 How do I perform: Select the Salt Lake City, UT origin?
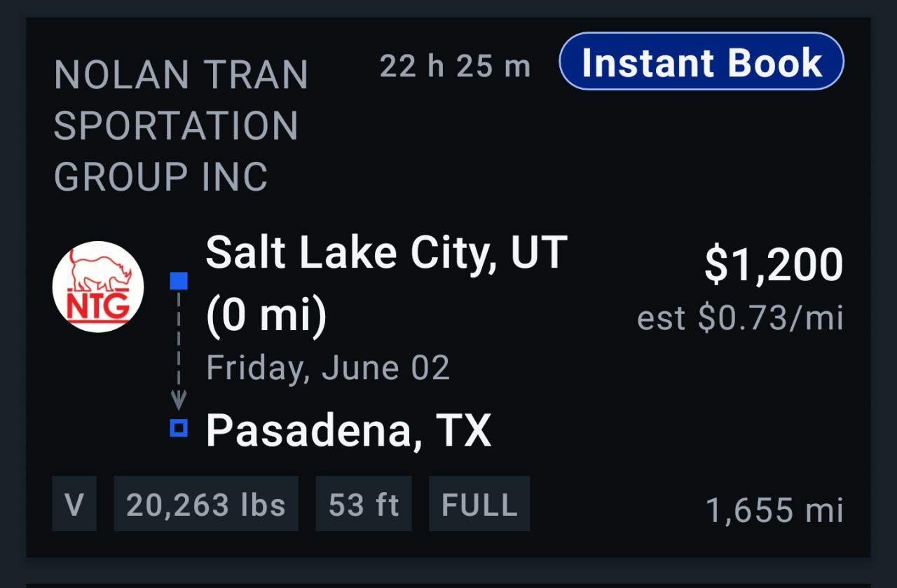click(386, 252)
